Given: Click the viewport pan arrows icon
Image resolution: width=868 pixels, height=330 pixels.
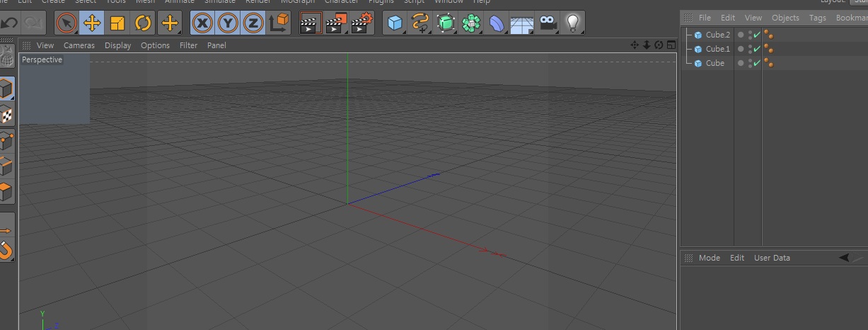Looking at the screenshot, I should click(x=635, y=45).
